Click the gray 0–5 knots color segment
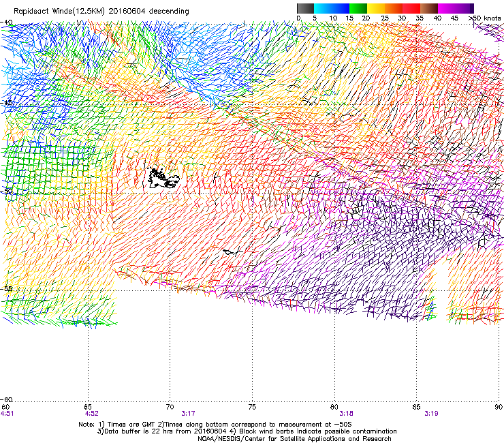 click(x=306, y=8)
